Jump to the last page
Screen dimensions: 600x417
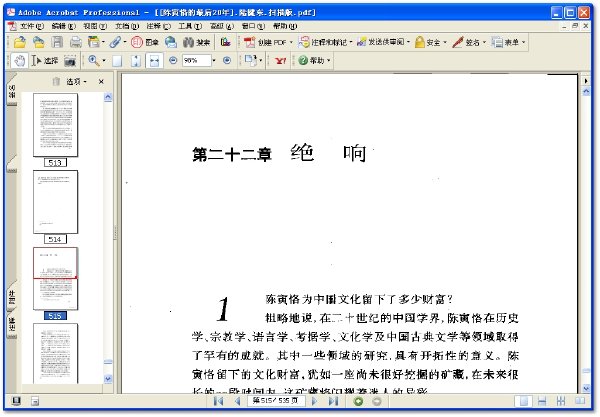pyautogui.click(x=334, y=401)
